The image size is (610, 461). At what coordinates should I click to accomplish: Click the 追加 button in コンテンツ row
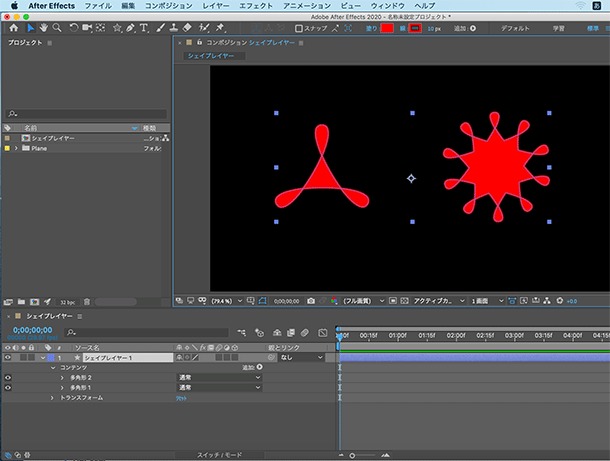click(x=252, y=367)
